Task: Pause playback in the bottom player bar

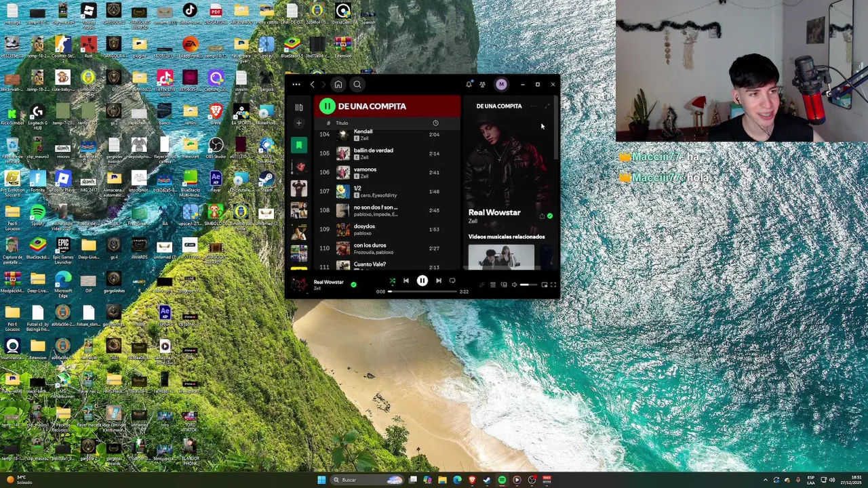Action: [x=422, y=281]
